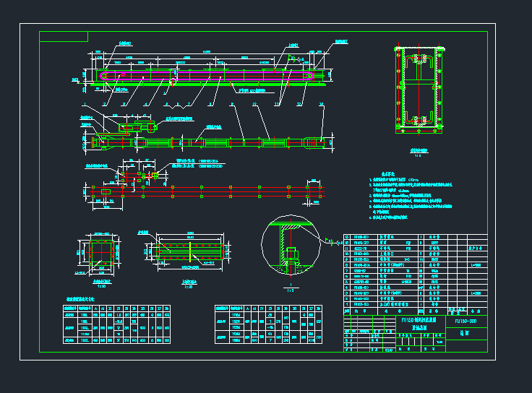Select the small square end-section view at lower left
The height and width of the screenshot is (393, 532).
coord(100,253)
